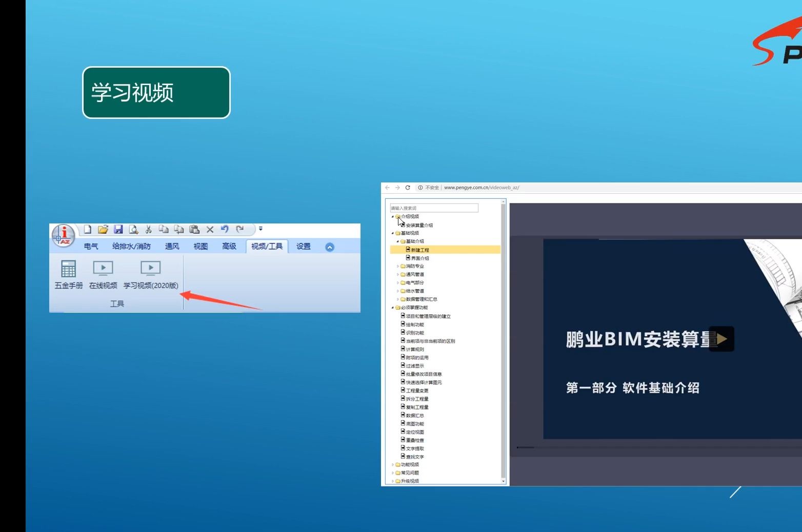Click the Save icon in quick toolbar
Viewport: 802px width, 532px height.
(x=119, y=230)
